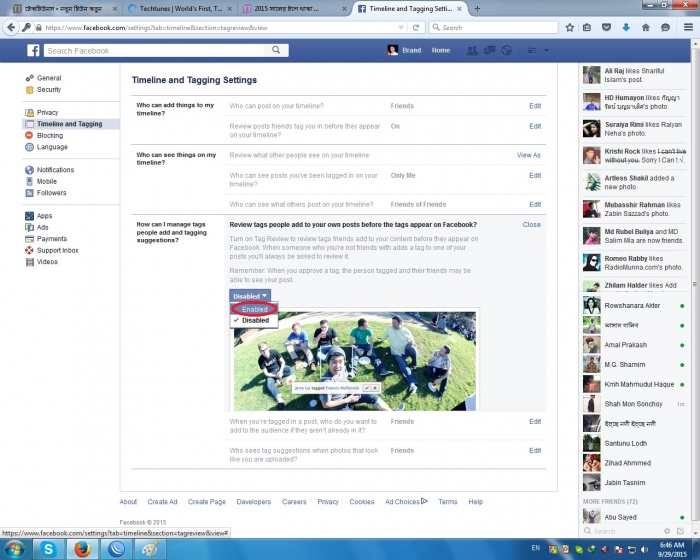Open messages icon in header
This screenshot has height=560, width=700.
coord(490,50)
